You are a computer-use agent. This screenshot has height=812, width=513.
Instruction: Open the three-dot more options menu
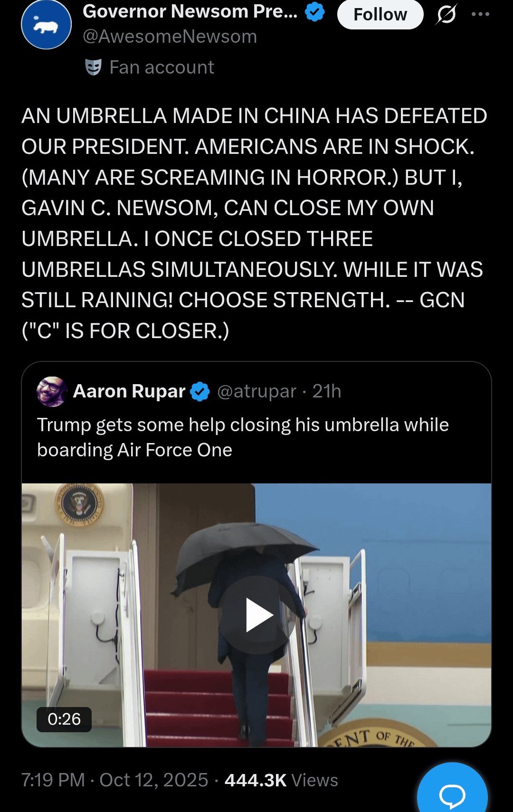(480, 14)
